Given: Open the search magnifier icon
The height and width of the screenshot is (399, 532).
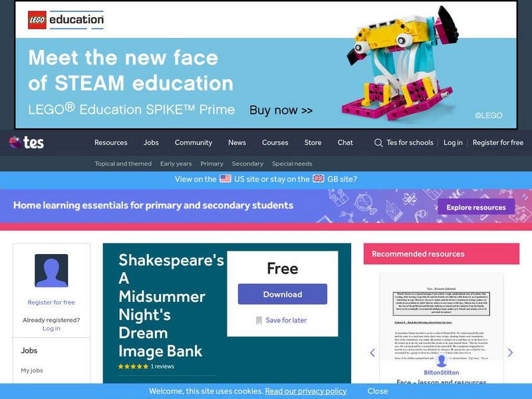Looking at the screenshot, I should click(x=378, y=143).
